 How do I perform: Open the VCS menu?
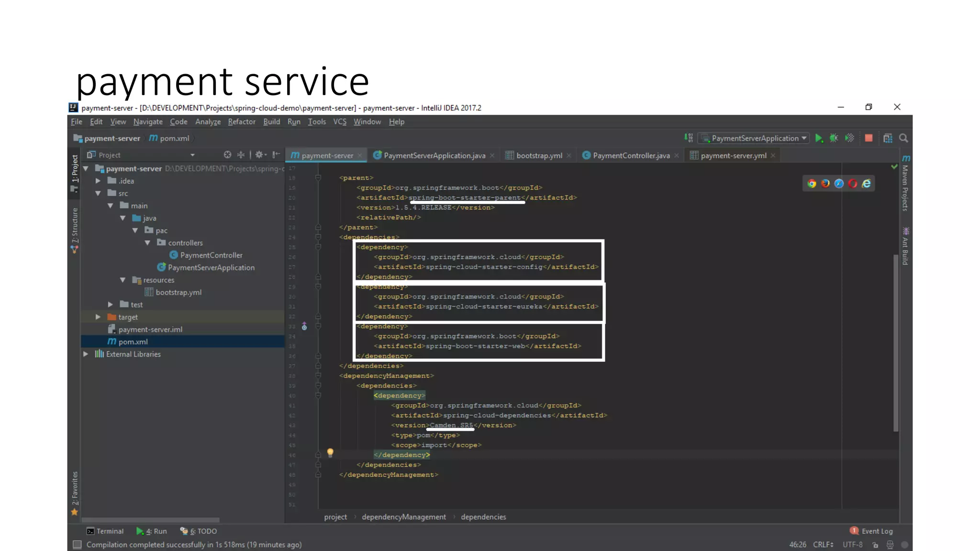(x=340, y=122)
